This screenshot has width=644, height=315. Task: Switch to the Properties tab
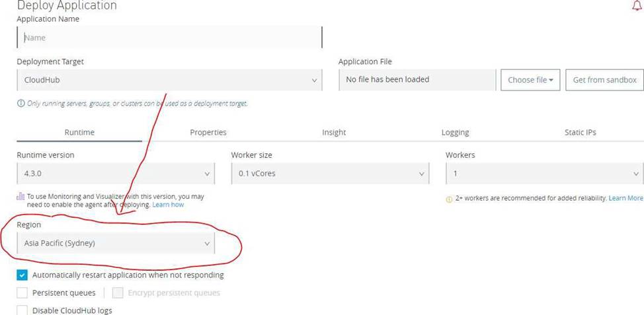(208, 132)
